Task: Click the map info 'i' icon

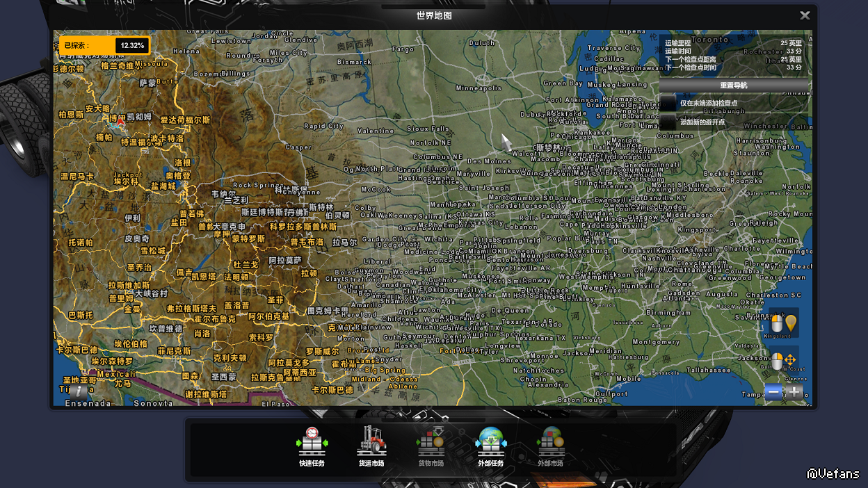Action: tap(79, 391)
